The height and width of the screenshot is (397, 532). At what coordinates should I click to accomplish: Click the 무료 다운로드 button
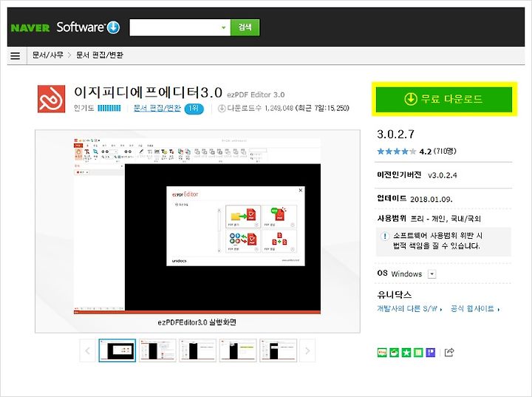click(x=444, y=99)
